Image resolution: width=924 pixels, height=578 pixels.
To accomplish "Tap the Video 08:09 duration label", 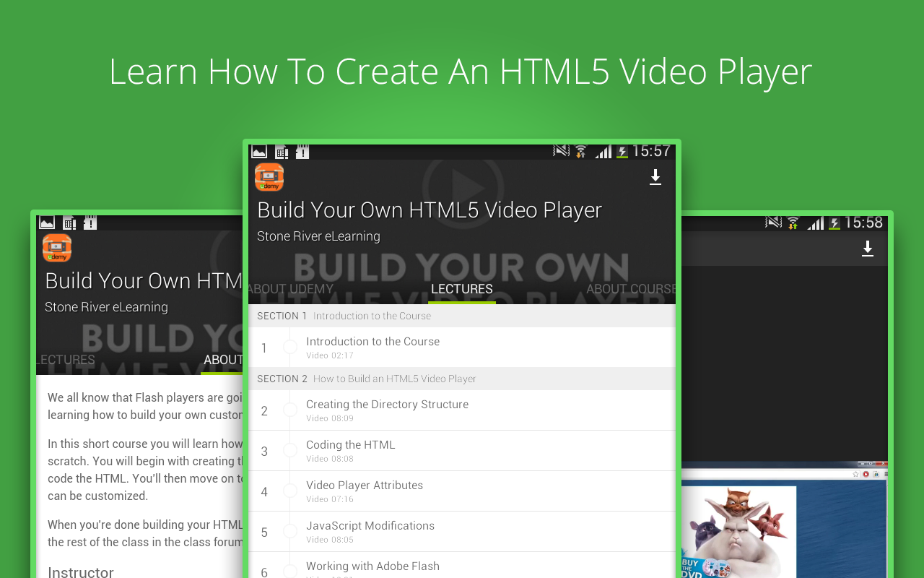I will click(330, 418).
